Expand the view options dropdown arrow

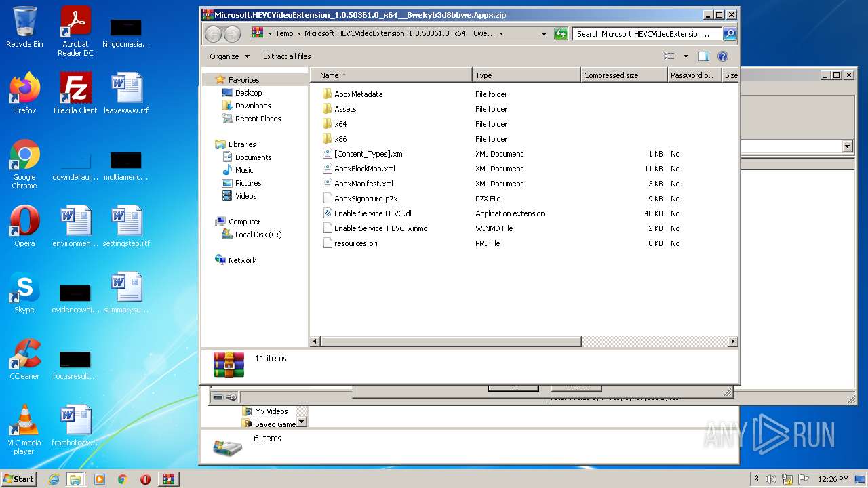pyautogui.click(x=686, y=56)
